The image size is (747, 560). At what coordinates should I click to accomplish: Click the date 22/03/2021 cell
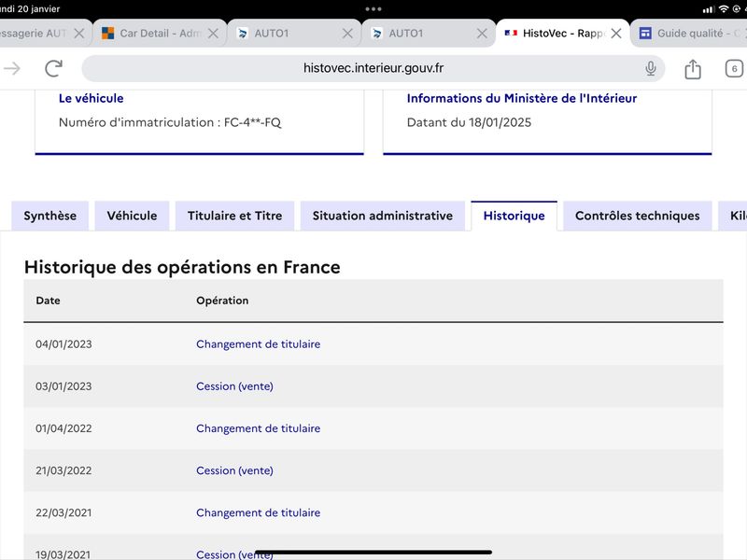pos(63,512)
